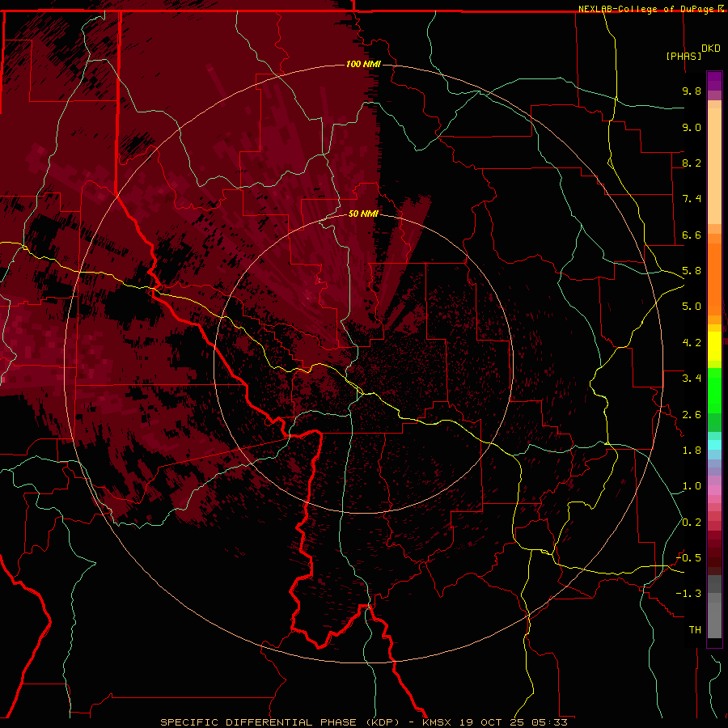Pick the peach band beside 8.2
The image size is (728, 728).
coord(714,166)
